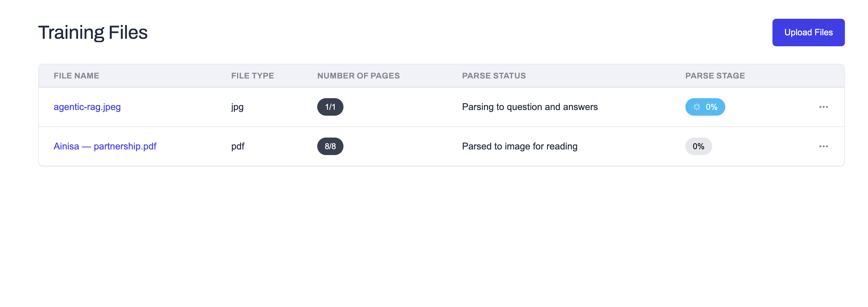Click the gray 0% parse stage badge
868x307 pixels.
(698, 146)
